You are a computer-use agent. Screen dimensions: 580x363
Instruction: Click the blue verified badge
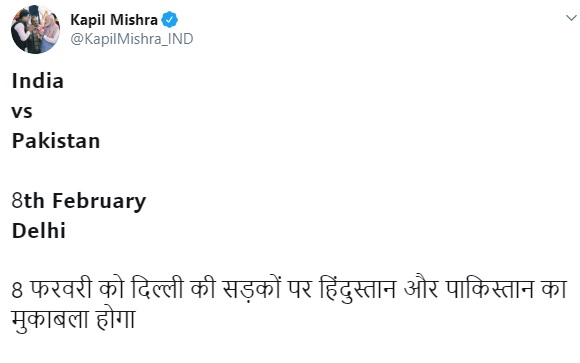170,20
